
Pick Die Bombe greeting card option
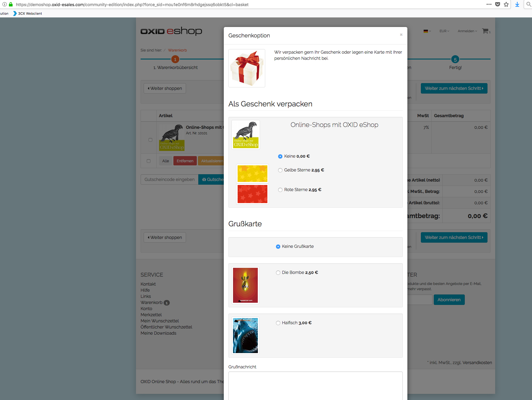[x=278, y=273]
